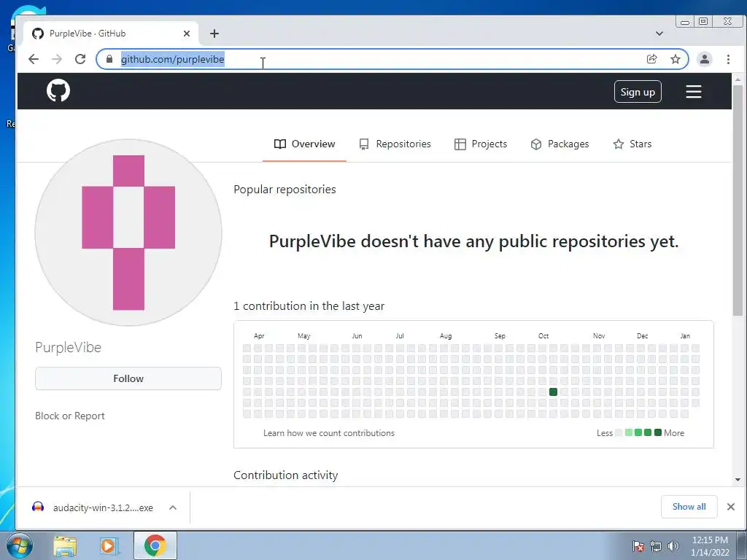Click the Oct month label in graph
This screenshot has height=560, width=747.
[543, 335]
